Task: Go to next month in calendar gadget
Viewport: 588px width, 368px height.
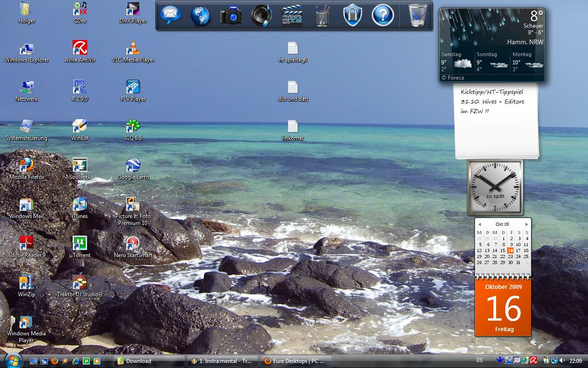Action: pyautogui.click(x=526, y=224)
